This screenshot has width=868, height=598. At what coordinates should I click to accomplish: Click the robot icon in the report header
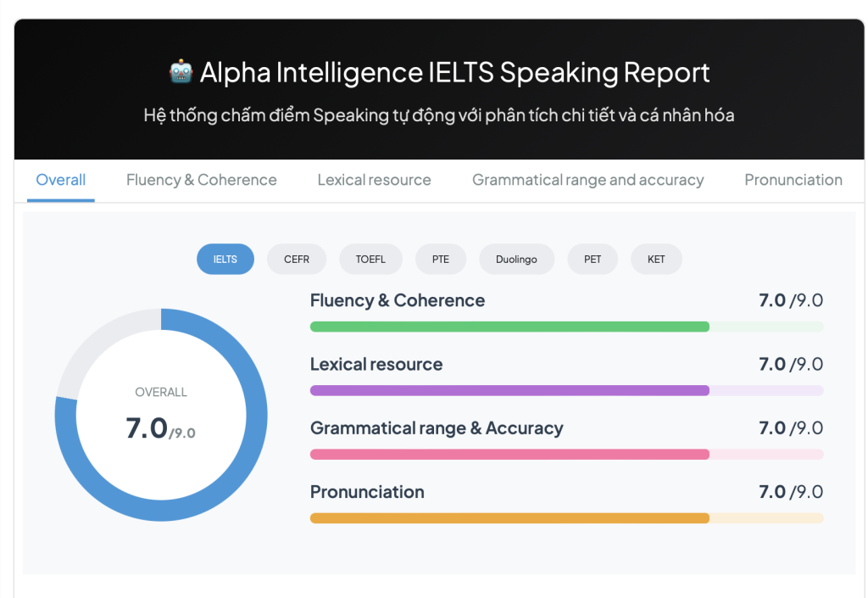[x=181, y=72]
